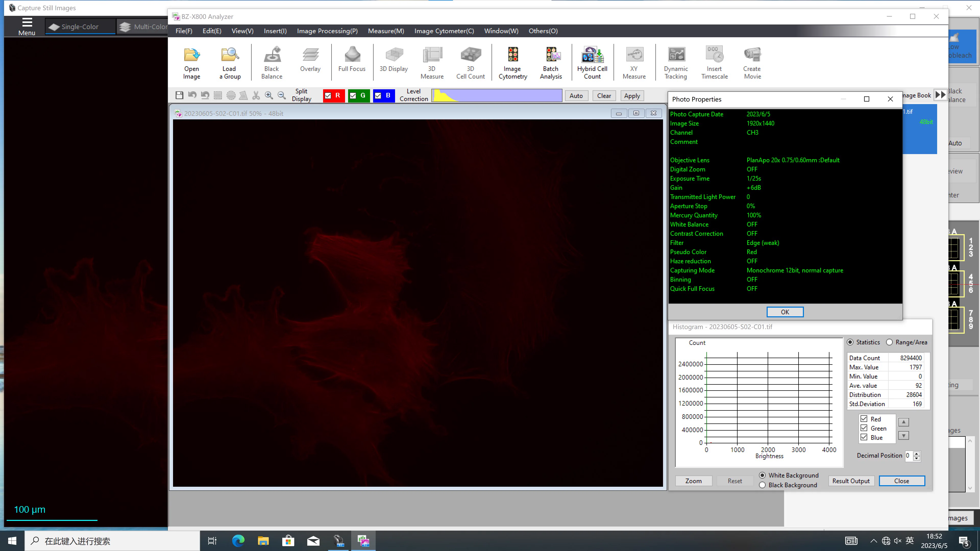Image resolution: width=980 pixels, height=551 pixels.
Task: Open the Load a Group icon
Action: click(x=230, y=63)
